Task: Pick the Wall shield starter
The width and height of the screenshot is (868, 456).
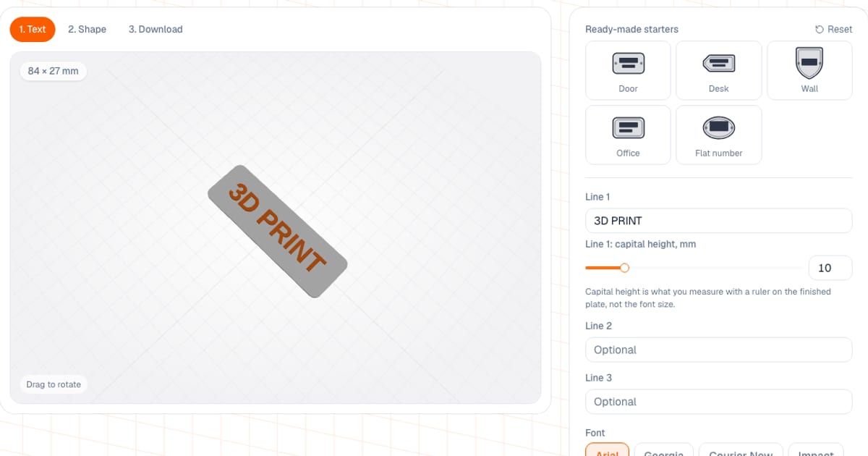Action: point(809,70)
